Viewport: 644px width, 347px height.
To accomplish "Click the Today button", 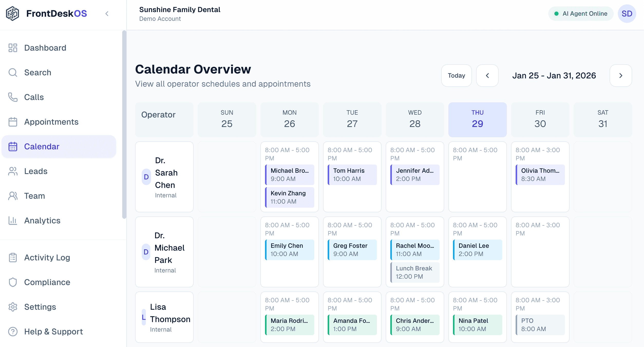I will pyautogui.click(x=456, y=76).
